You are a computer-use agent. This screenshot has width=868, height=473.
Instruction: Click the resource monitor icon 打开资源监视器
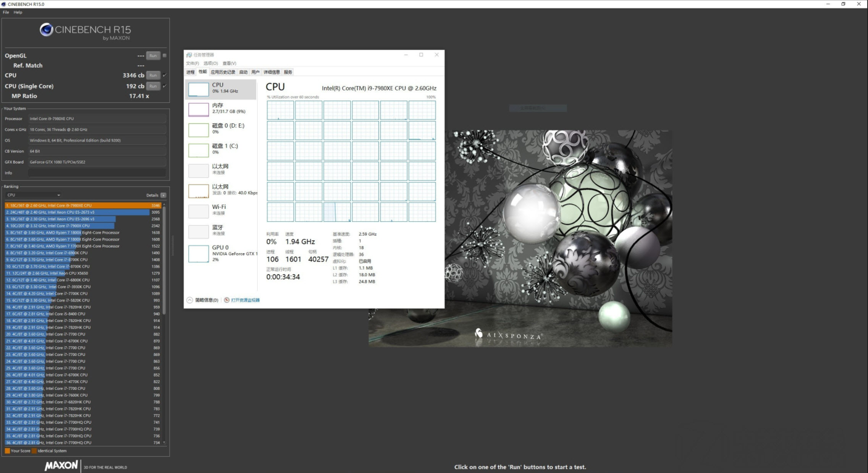pyautogui.click(x=227, y=300)
